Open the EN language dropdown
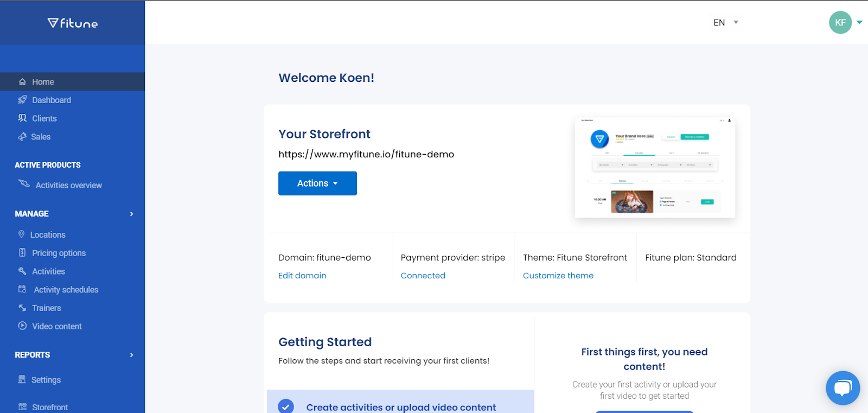 coord(726,22)
